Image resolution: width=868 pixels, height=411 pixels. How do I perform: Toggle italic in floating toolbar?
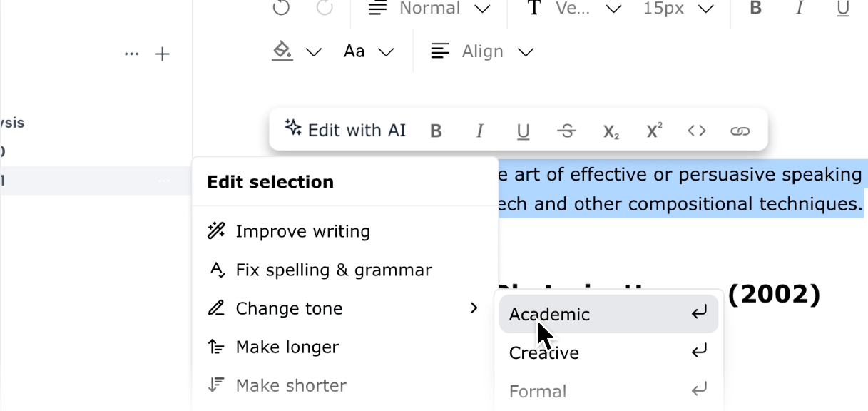(x=480, y=131)
